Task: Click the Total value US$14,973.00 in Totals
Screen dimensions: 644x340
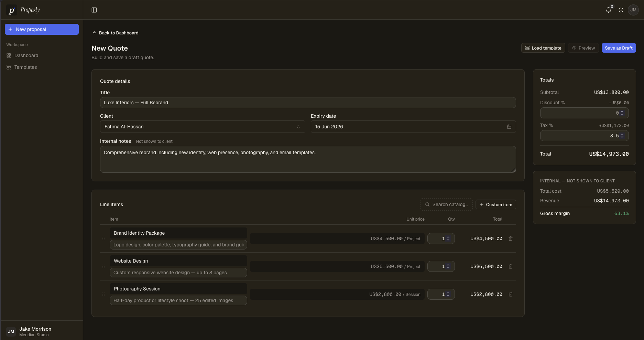Action: [x=609, y=154]
